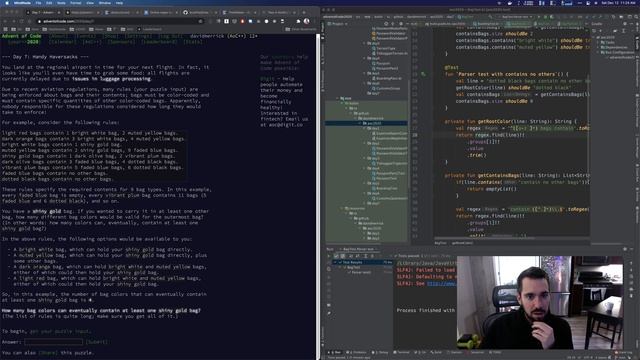Open the [About] link on Advent of Code
This screenshot has height=360, width=640.
coord(58,36)
